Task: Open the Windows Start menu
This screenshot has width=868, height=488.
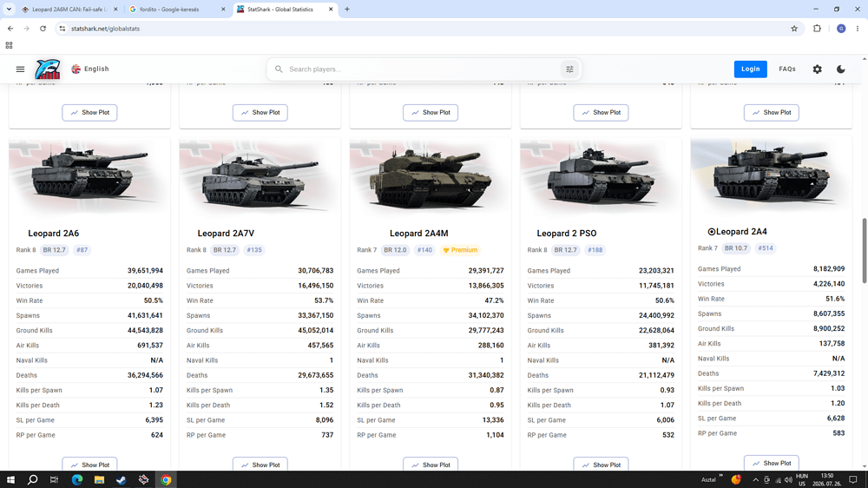Action: pos(10,479)
